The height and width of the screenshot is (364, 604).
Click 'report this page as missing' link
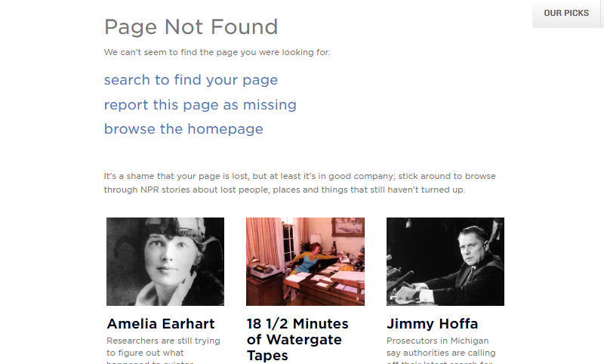tap(200, 105)
